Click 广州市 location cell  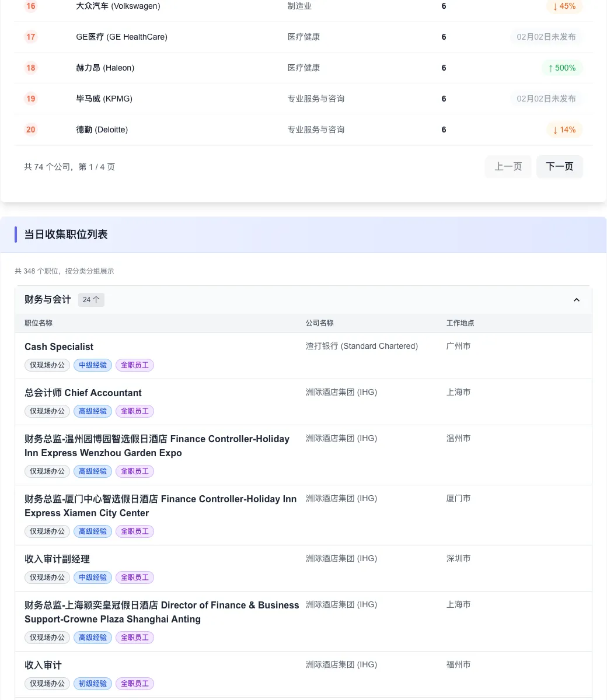pyautogui.click(x=459, y=346)
